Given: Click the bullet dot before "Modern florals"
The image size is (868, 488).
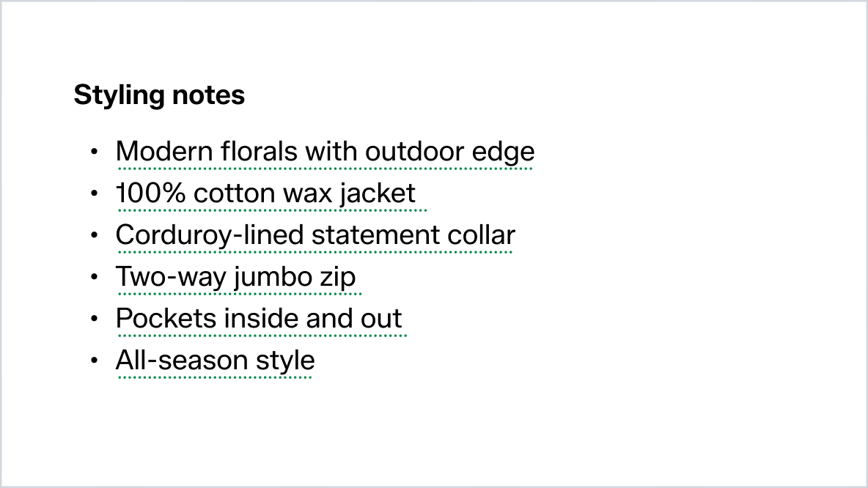Looking at the screenshot, I should pos(94,152).
